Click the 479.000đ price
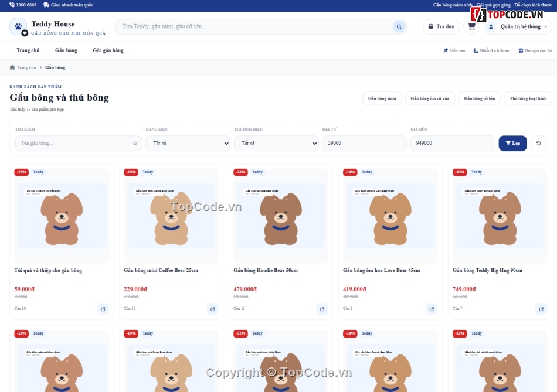Screen dimensions: 557x392 click(244, 289)
